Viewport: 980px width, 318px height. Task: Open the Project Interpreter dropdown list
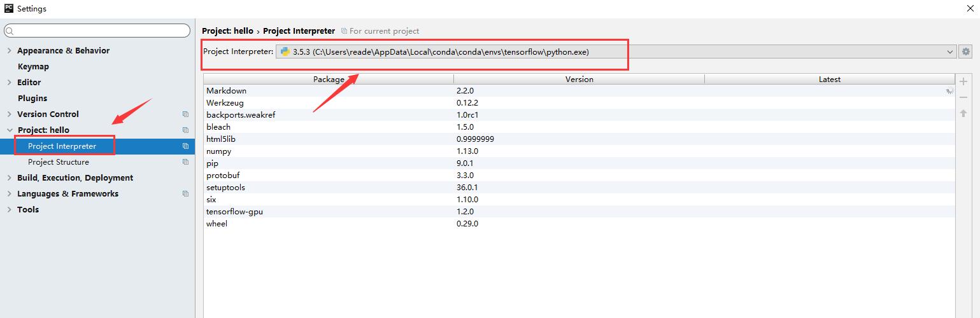click(x=949, y=52)
